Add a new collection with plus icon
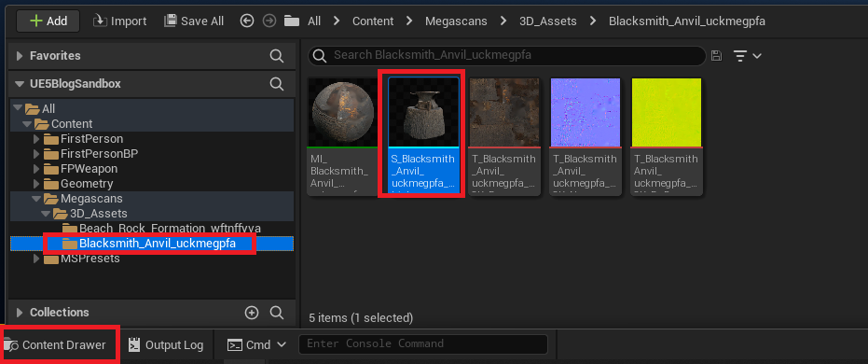The image size is (868, 364). pos(252,313)
